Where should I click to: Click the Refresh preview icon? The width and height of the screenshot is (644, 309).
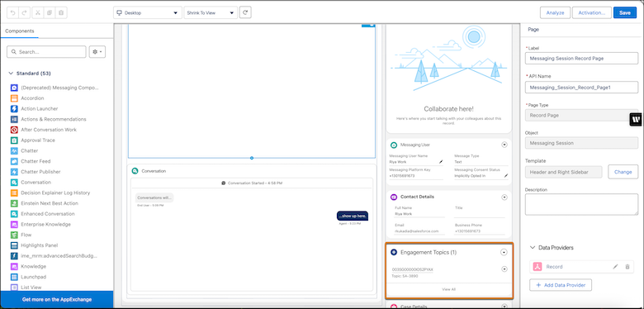[x=245, y=12]
